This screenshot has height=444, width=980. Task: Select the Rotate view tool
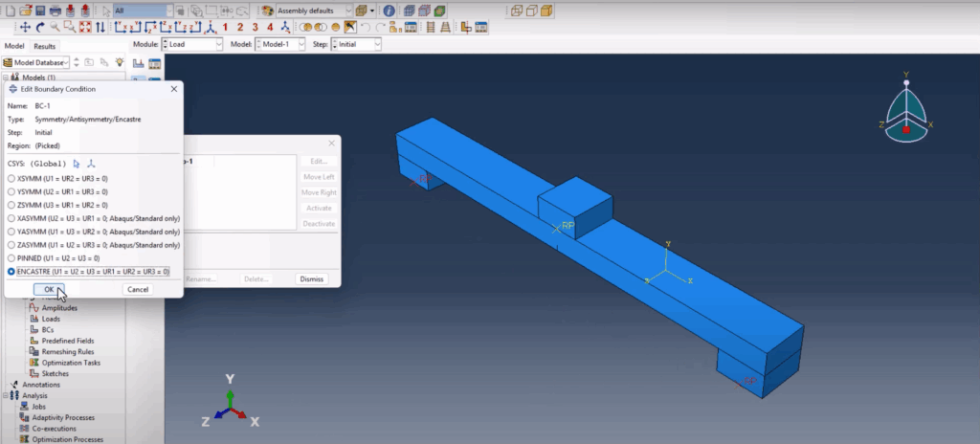coord(40,27)
